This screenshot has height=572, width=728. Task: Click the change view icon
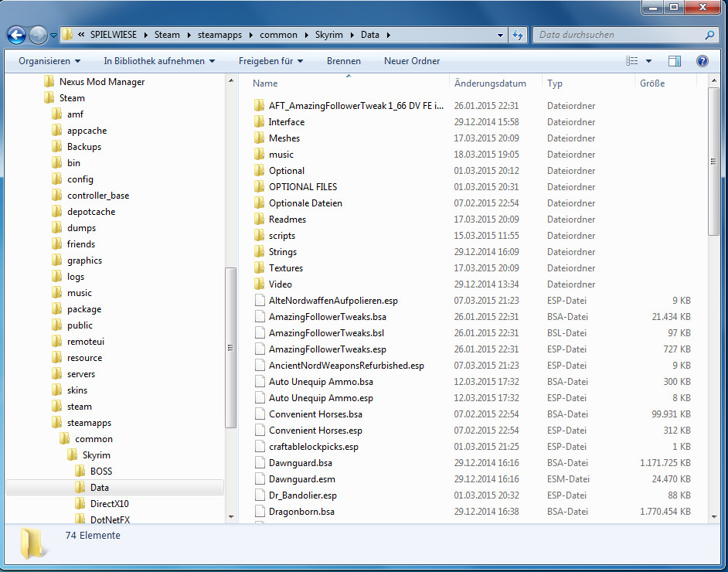632,61
